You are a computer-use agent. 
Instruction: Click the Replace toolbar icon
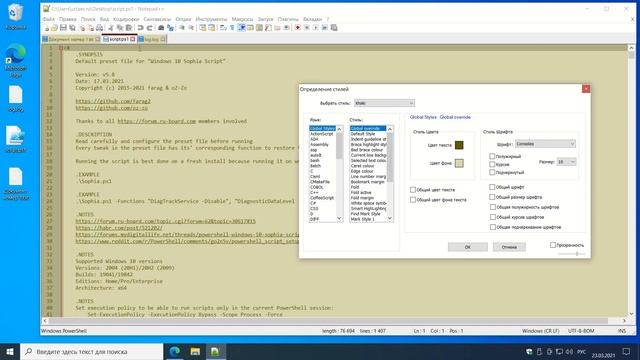(170, 28)
